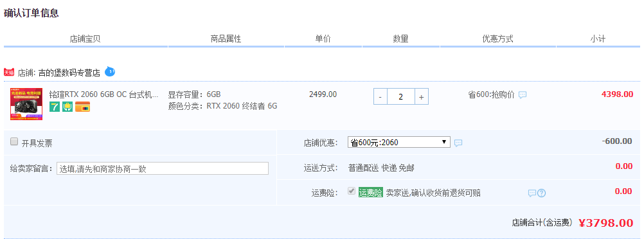Click the 普通配送 快递 免邮 shipping text
The height and width of the screenshot is (239, 644).
(x=381, y=168)
